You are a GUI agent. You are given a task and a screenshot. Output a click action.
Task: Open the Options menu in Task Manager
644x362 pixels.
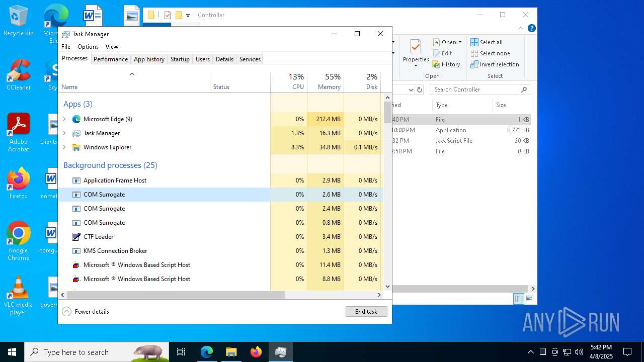(88, 47)
